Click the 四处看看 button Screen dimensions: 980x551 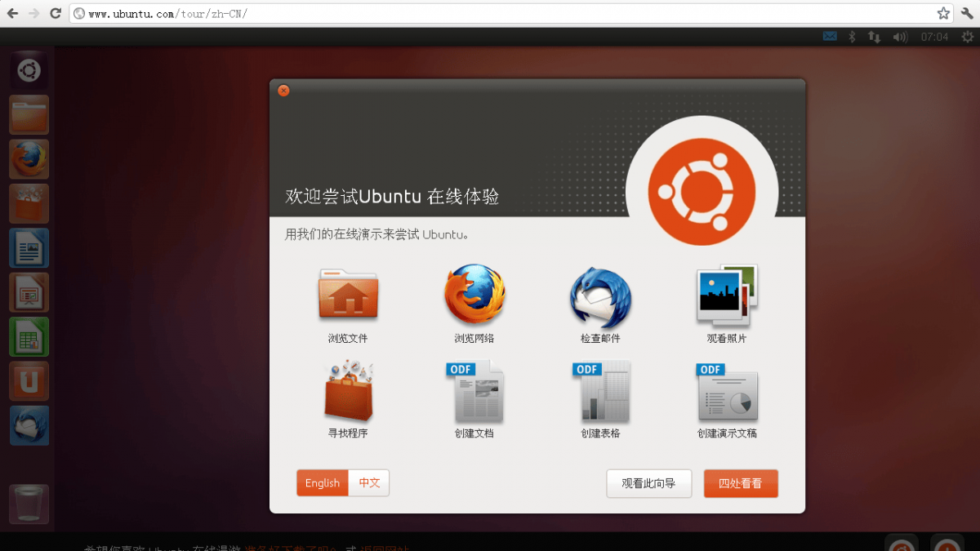pyautogui.click(x=741, y=483)
